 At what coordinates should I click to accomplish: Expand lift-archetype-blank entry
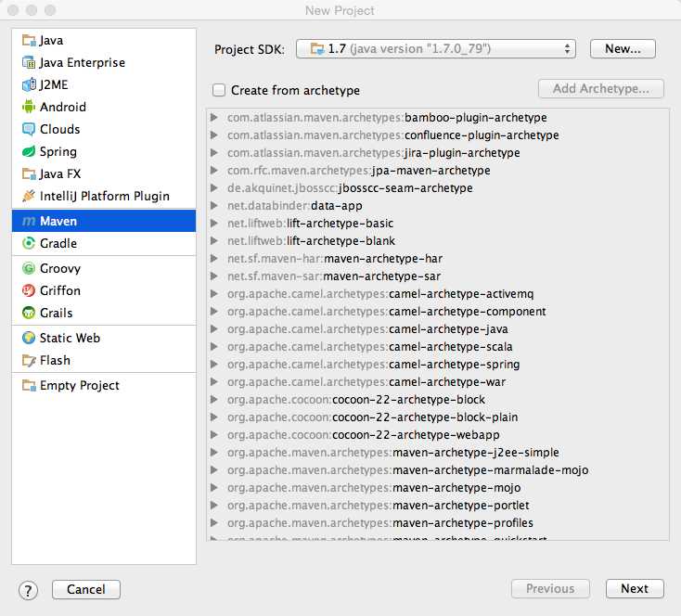click(x=213, y=240)
